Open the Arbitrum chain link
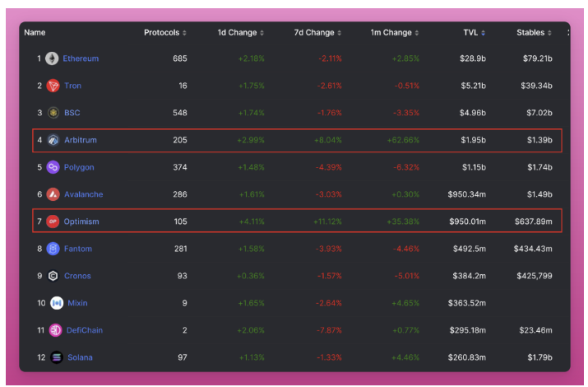Screen dimensions: 588x387 point(81,140)
